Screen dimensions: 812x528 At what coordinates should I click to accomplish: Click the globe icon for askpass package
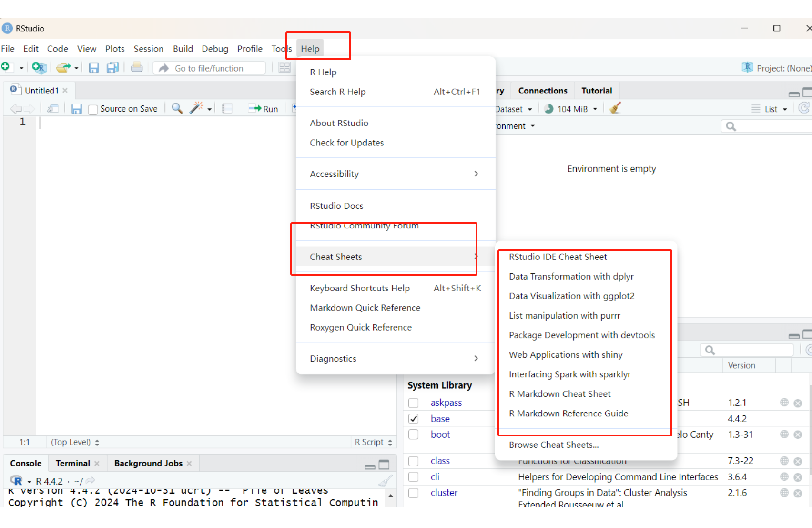784,403
